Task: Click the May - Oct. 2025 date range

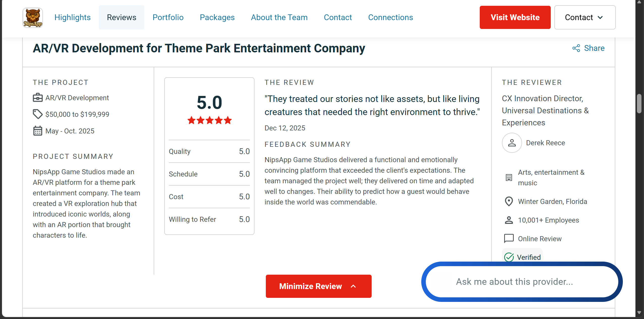Action: click(70, 131)
